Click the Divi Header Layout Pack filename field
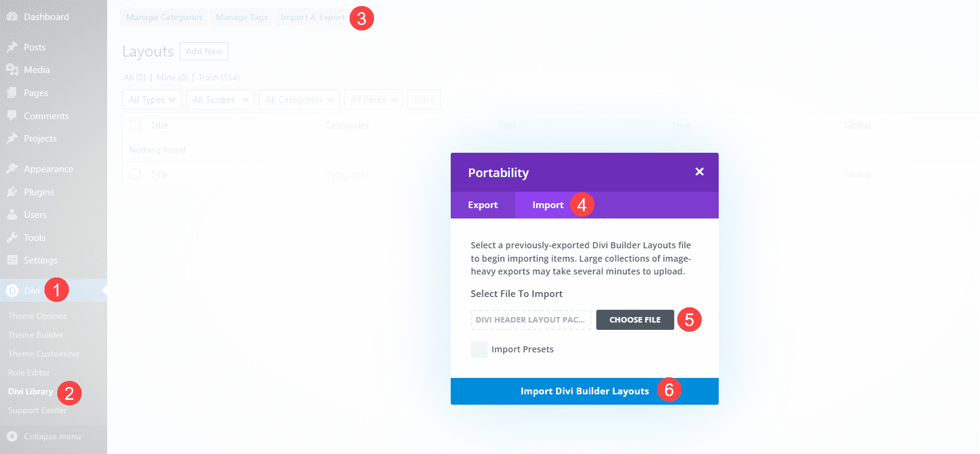 (531, 320)
